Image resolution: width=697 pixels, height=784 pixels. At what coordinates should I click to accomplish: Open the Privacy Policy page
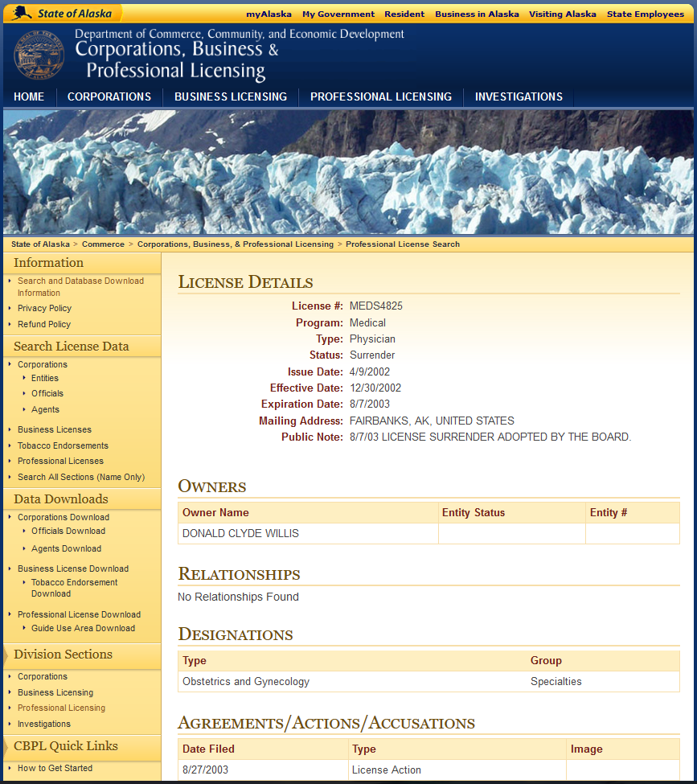pos(44,308)
